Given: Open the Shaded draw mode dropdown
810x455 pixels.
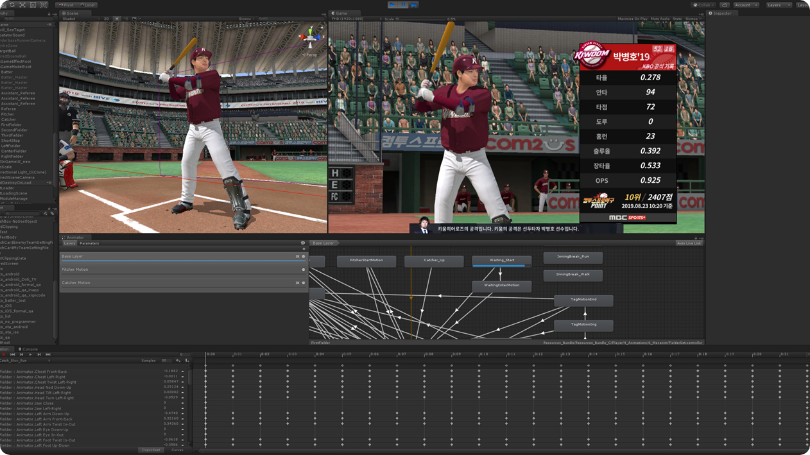Looking at the screenshot, I should pyautogui.click(x=80, y=19).
